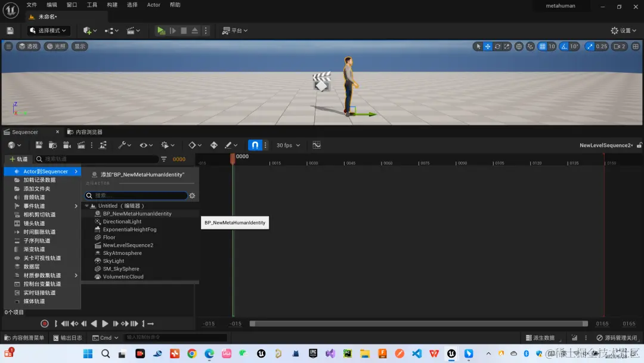The width and height of the screenshot is (644, 363).
Task: Activate the scale gizmo tool
Action: point(507,47)
